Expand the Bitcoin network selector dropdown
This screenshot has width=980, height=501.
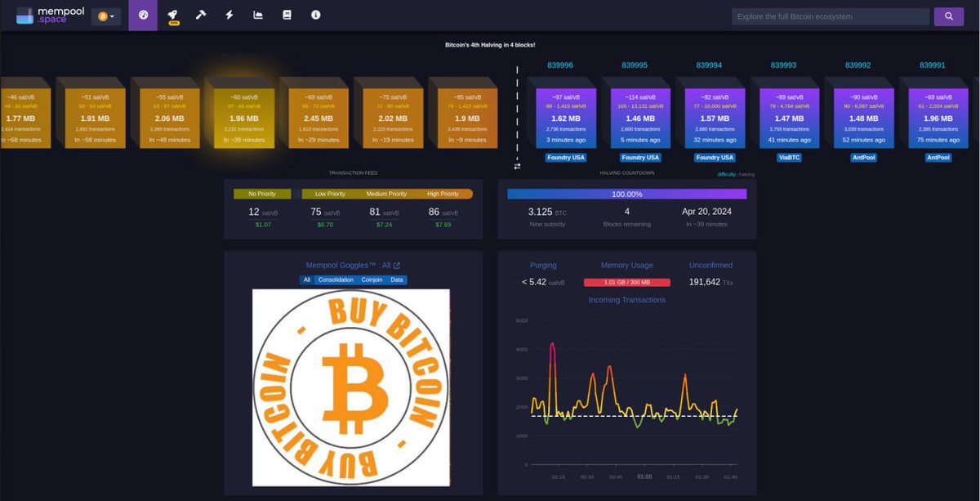tap(106, 16)
